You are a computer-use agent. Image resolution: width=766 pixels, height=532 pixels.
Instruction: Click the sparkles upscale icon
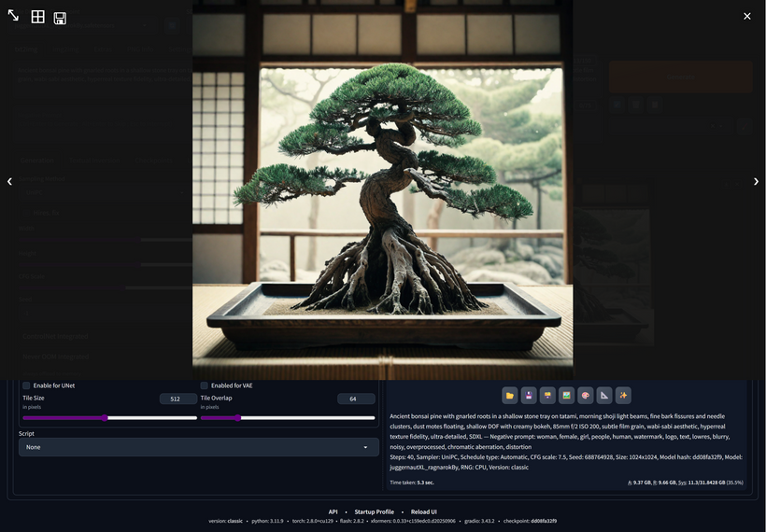click(623, 395)
